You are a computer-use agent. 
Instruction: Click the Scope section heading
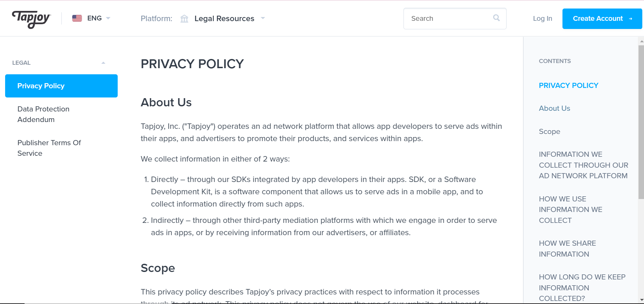158,268
